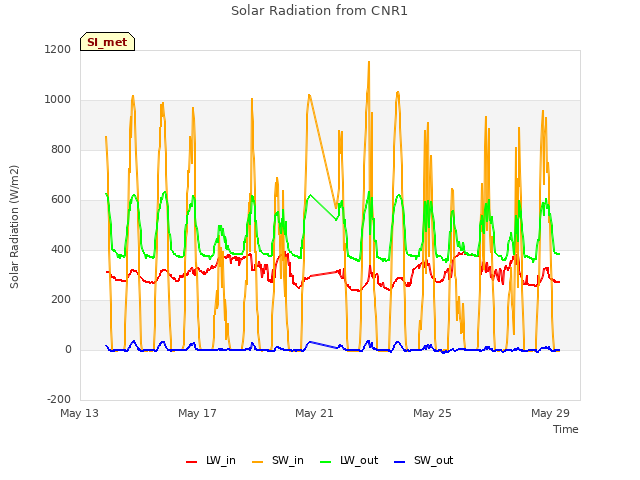
Task: Click the May 21 x-axis label
Action: pyautogui.click(x=314, y=413)
